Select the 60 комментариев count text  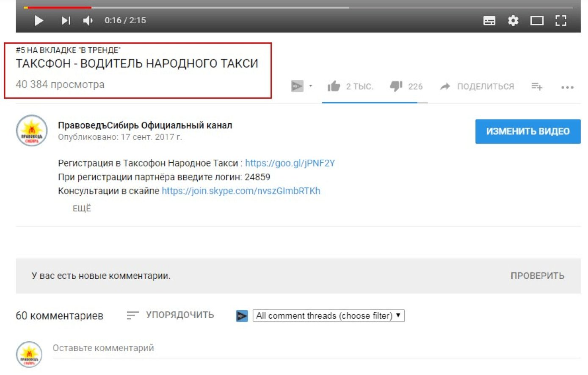[59, 316]
